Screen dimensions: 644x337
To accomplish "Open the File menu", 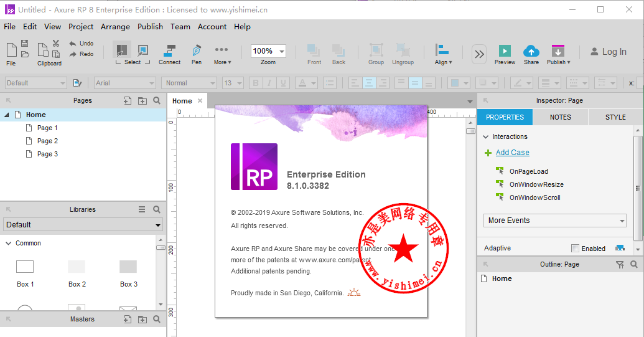I will (9, 27).
